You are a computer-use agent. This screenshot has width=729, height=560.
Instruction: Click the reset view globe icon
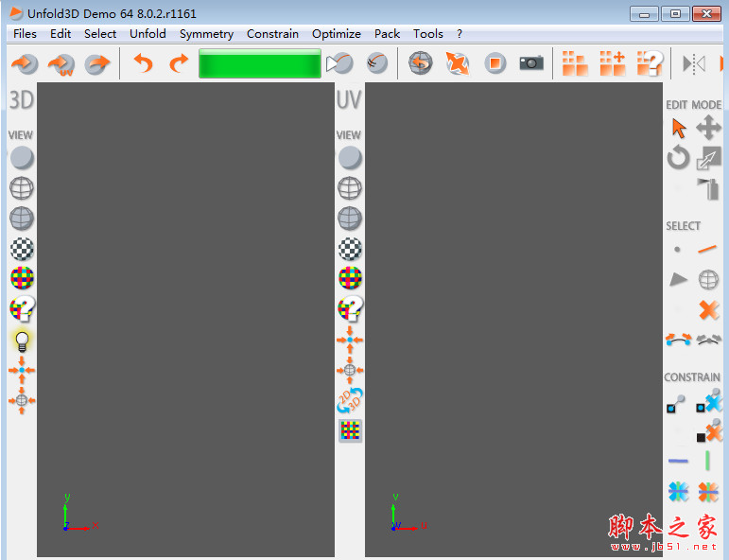pyautogui.click(x=421, y=63)
